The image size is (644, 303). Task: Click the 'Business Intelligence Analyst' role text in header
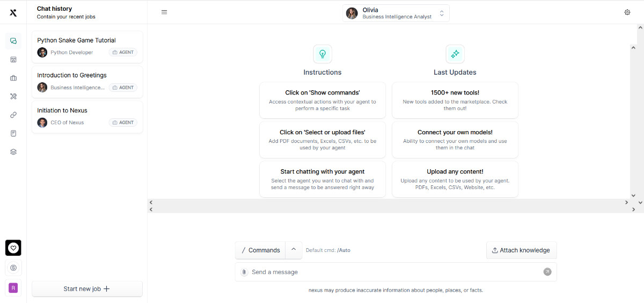pyautogui.click(x=397, y=17)
